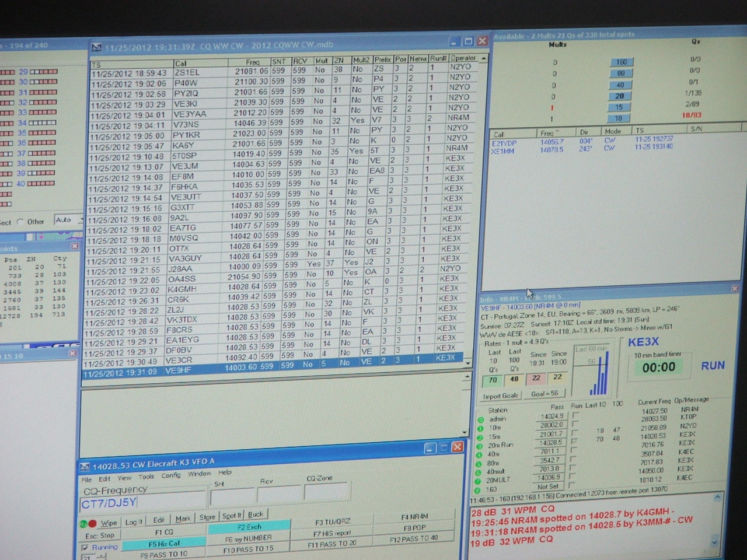Screen dimensions: 747x560
Task: Sort the log by the Freq column header
Action: click(248, 62)
